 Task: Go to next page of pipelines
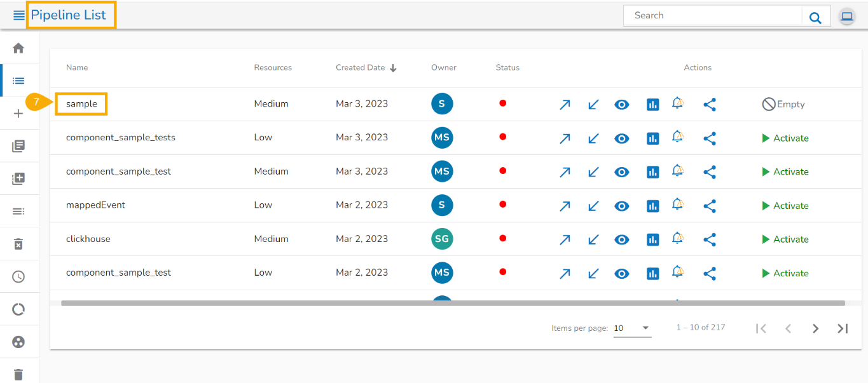click(x=815, y=328)
